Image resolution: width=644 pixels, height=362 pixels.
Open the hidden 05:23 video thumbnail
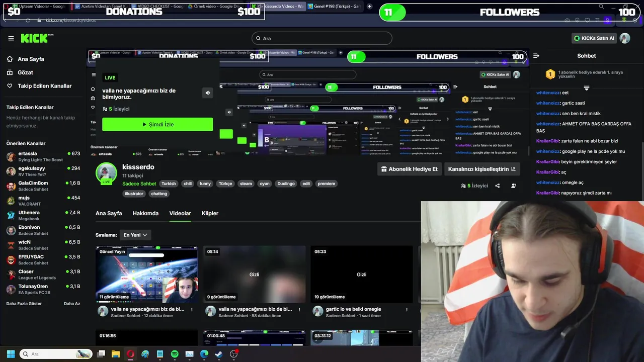tap(361, 274)
